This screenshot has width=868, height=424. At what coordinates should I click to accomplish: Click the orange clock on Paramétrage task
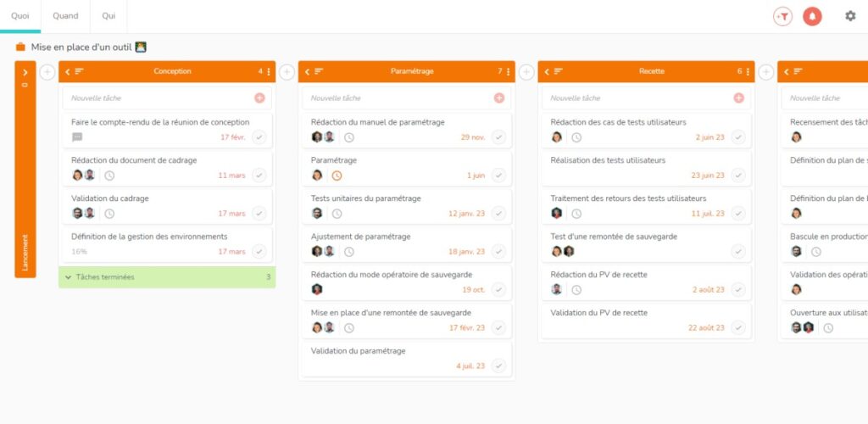tap(337, 176)
